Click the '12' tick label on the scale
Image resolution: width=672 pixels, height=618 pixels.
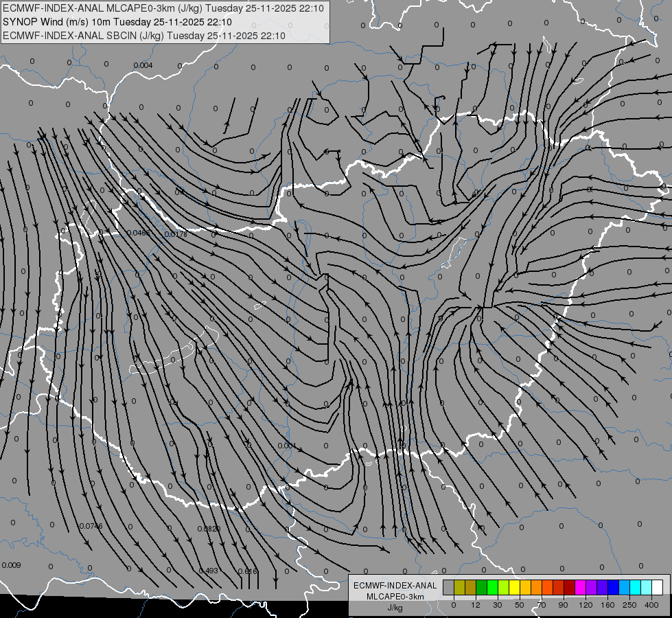(x=476, y=605)
